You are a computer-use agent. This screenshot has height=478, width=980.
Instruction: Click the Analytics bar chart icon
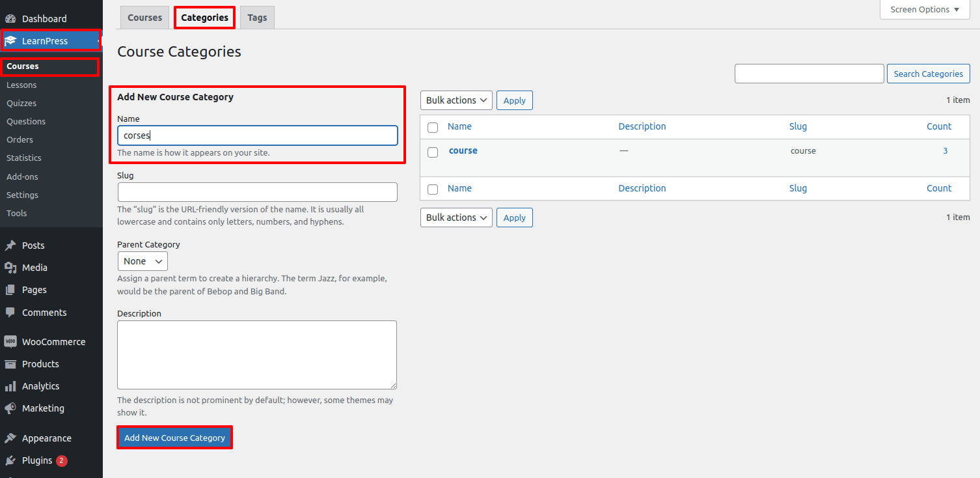(10, 386)
